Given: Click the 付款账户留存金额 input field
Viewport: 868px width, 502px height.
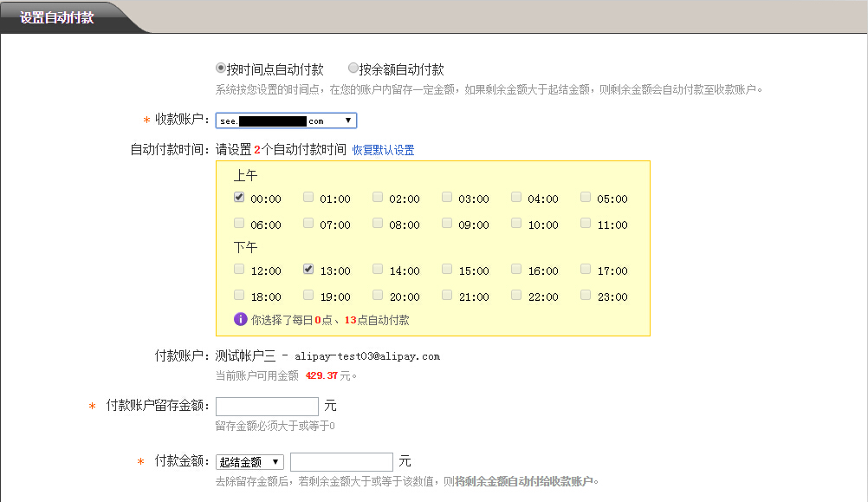Looking at the screenshot, I should [x=267, y=406].
